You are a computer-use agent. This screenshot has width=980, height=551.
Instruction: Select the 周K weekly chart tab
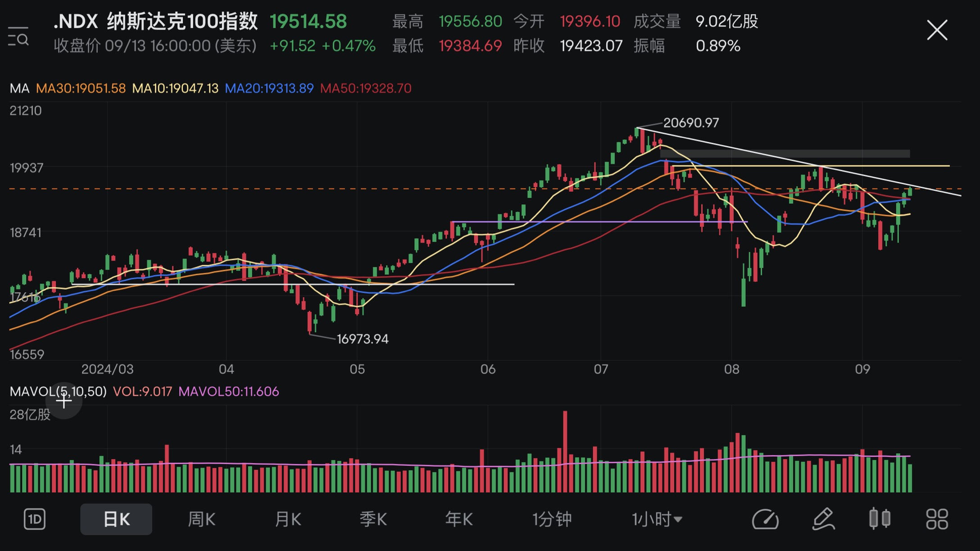(x=201, y=519)
